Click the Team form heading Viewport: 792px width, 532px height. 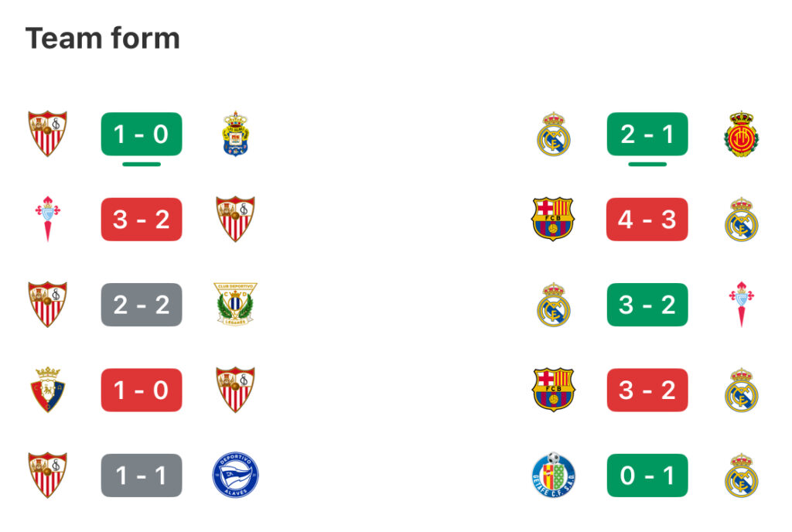(x=103, y=39)
